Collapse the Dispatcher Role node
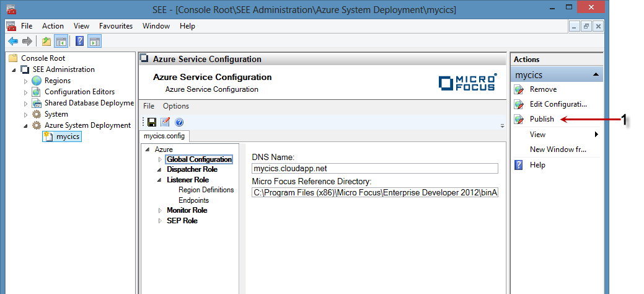The image size is (644, 294). pyautogui.click(x=159, y=170)
